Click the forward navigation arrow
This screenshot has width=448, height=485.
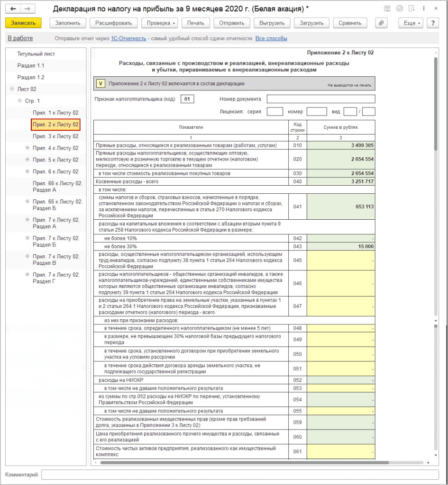27,9
